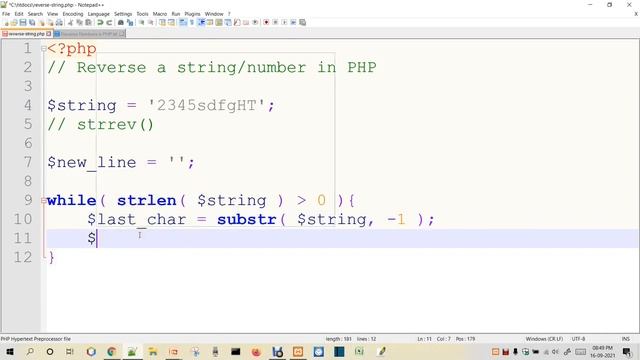Open Windows taskbar search
640x360 pixels.
[x=30, y=351]
